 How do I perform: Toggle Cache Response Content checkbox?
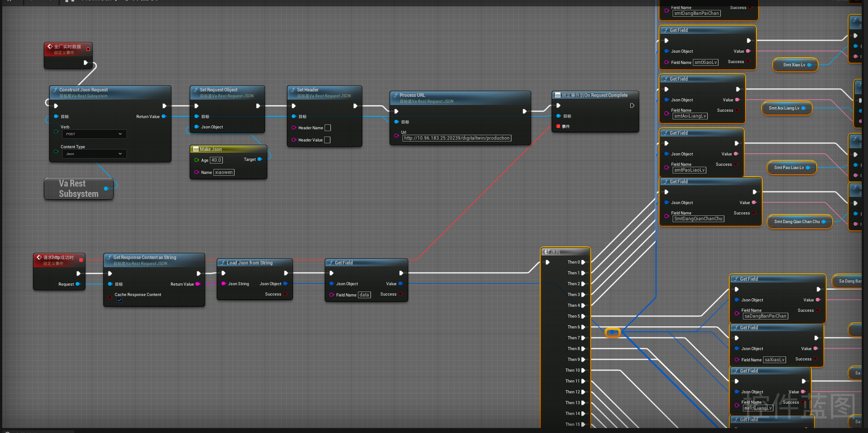tap(119, 300)
